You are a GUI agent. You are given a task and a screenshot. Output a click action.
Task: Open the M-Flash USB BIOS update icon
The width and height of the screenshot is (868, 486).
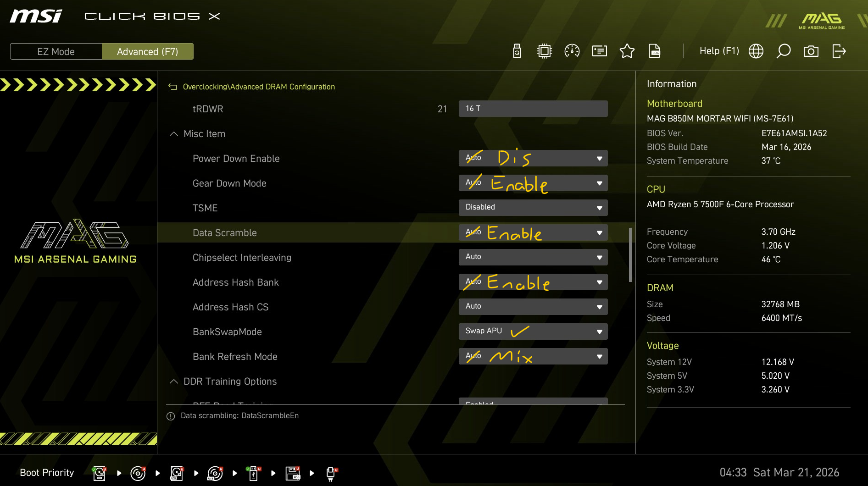517,51
